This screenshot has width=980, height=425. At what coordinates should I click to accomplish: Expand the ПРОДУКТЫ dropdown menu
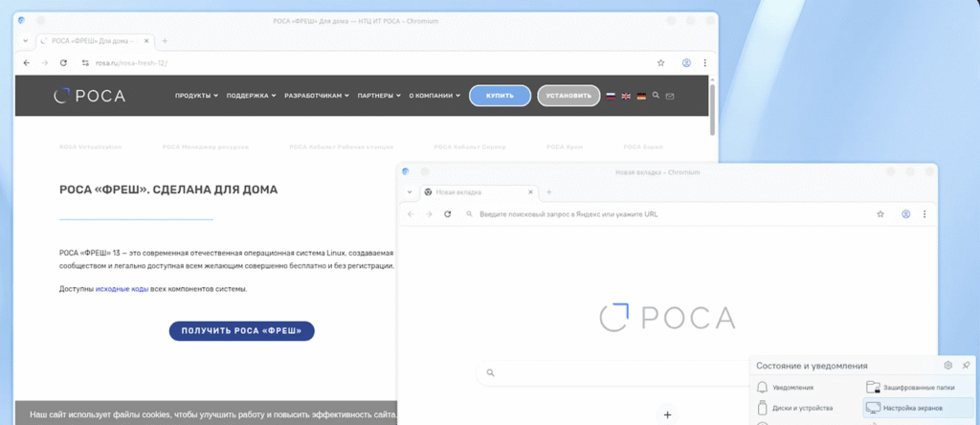(x=196, y=96)
